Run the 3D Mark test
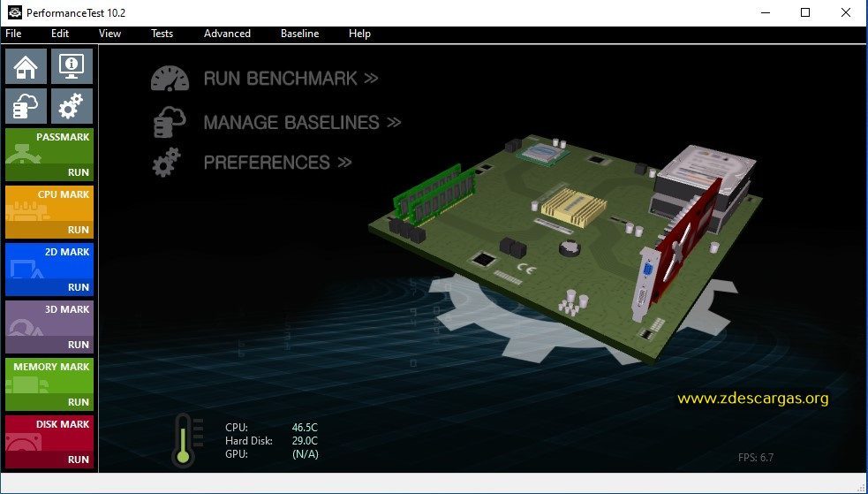 (78, 345)
